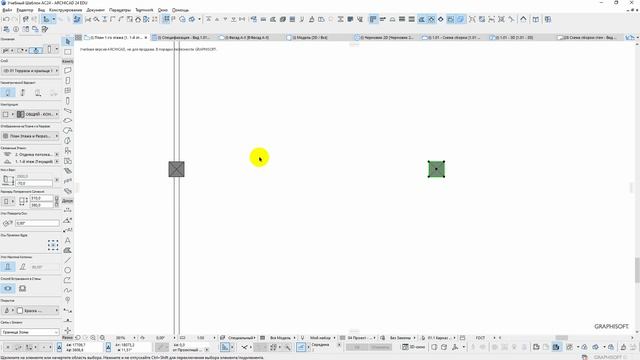Expand the surface dropdown labeled Краска
640x360 pixels.
38,311
